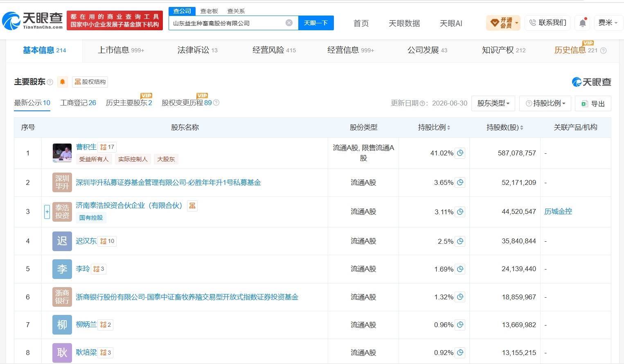Click the help icon beside 历史信息 221
Screen dimensions: 624x364
603,50
